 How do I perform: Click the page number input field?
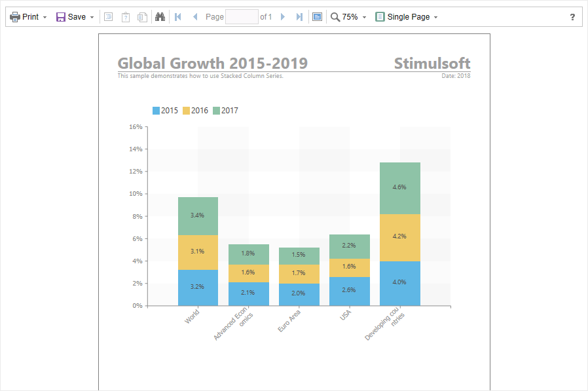coord(242,17)
